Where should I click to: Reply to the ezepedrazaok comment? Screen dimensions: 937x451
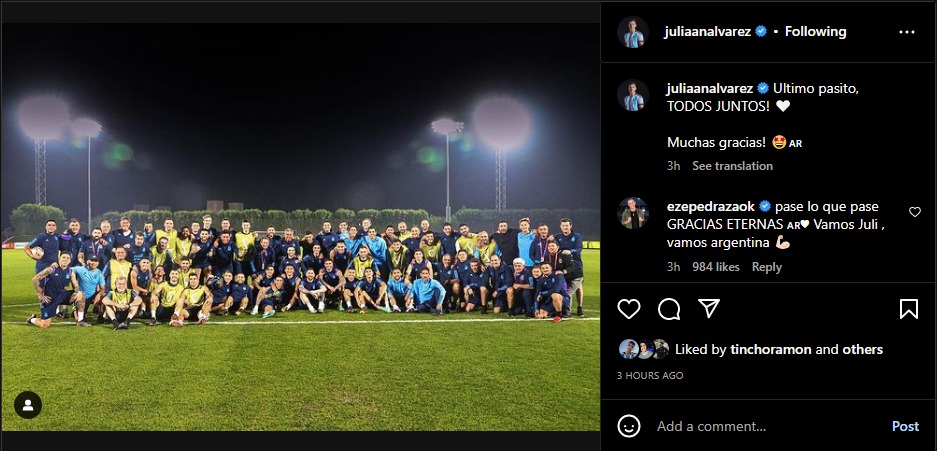point(767,267)
